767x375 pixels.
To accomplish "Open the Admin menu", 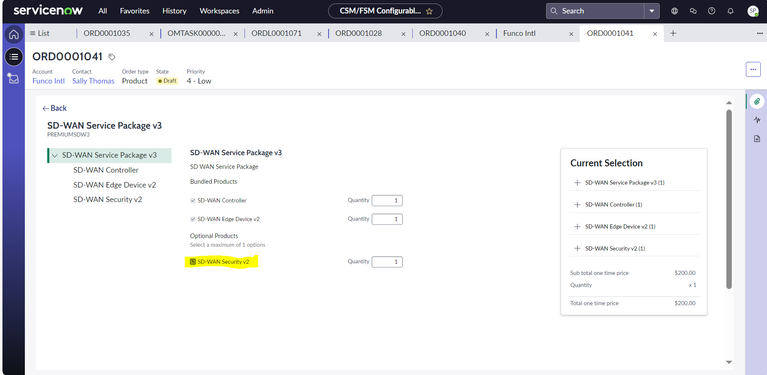I will tap(263, 11).
